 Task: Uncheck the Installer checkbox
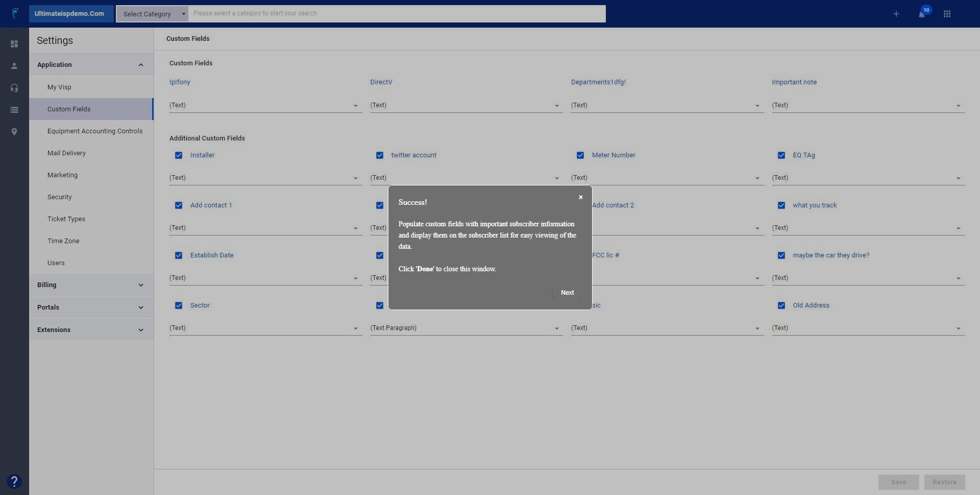(179, 155)
